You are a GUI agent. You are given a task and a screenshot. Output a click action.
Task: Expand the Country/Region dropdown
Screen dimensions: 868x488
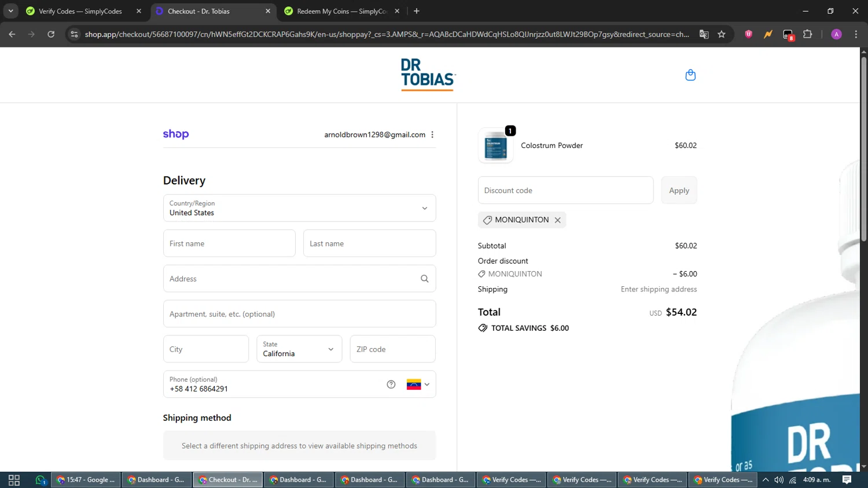(299, 208)
